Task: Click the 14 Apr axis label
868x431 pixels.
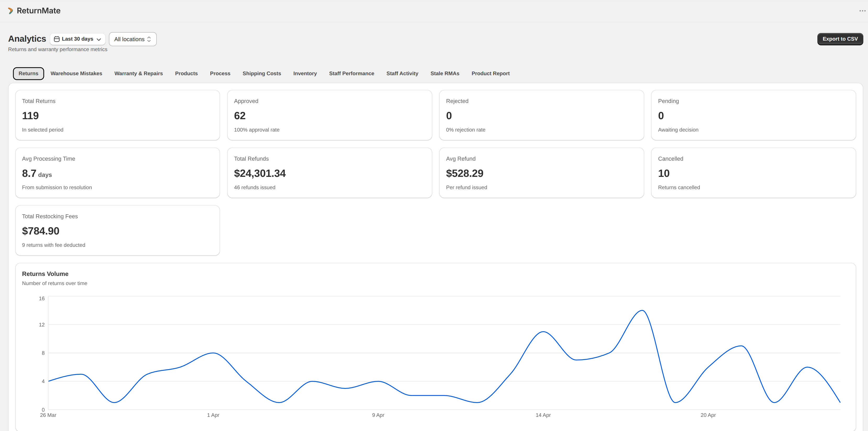Action: tap(543, 415)
